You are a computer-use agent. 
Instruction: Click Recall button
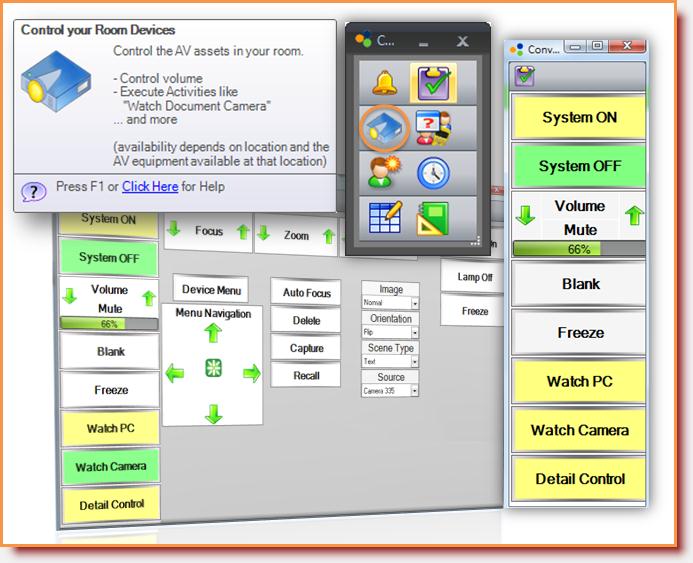click(x=306, y=375)
